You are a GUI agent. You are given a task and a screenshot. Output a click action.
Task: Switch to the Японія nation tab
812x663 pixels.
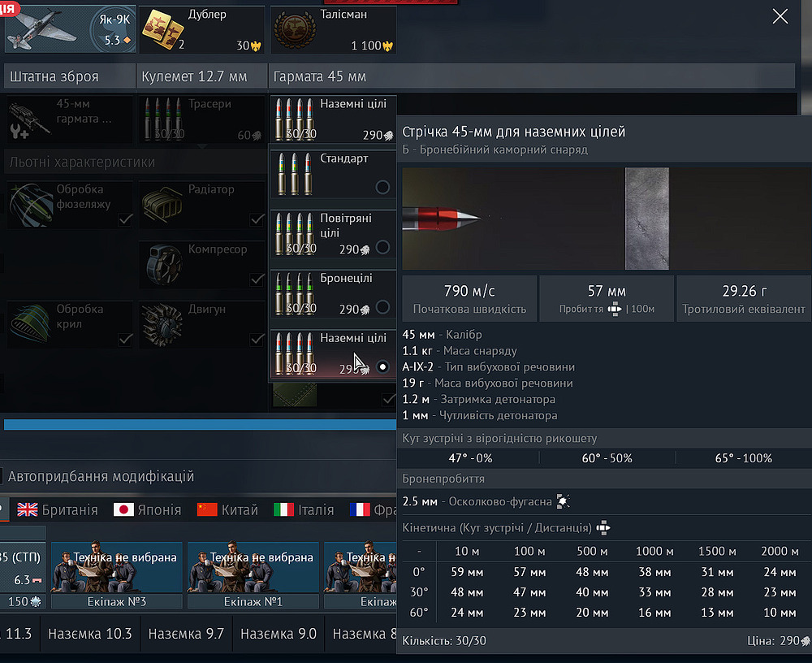[148, 510]
